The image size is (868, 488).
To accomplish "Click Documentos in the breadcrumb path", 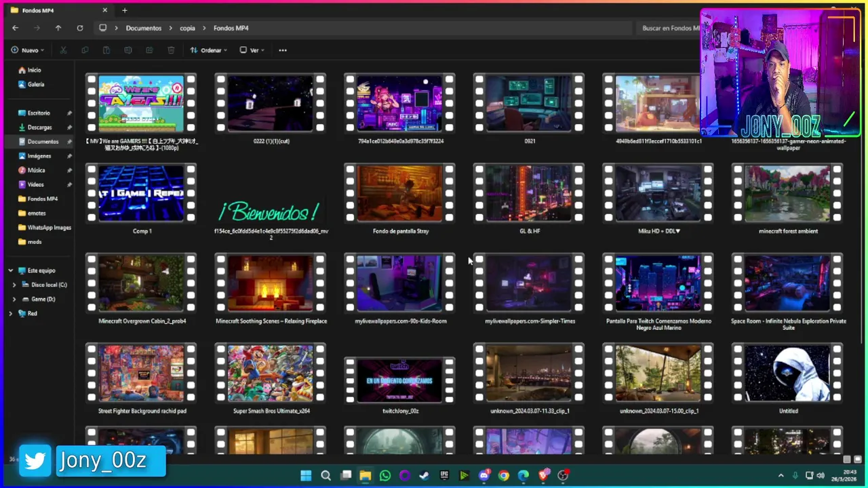I will pyautogui.click(x=144, y=28).
